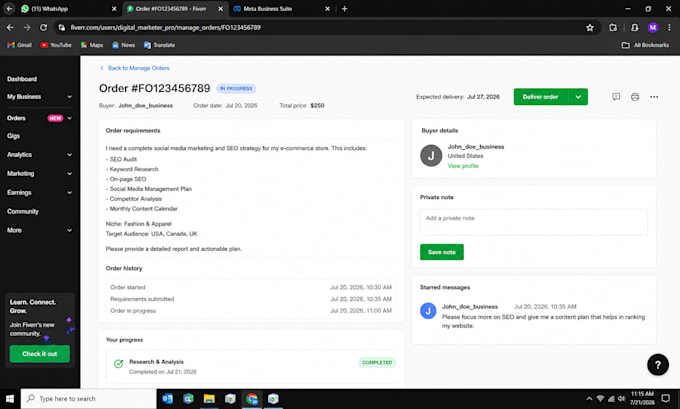680x409 pixels.
Task: Show hidden system tray icons
Action: (x=589, y=399)
